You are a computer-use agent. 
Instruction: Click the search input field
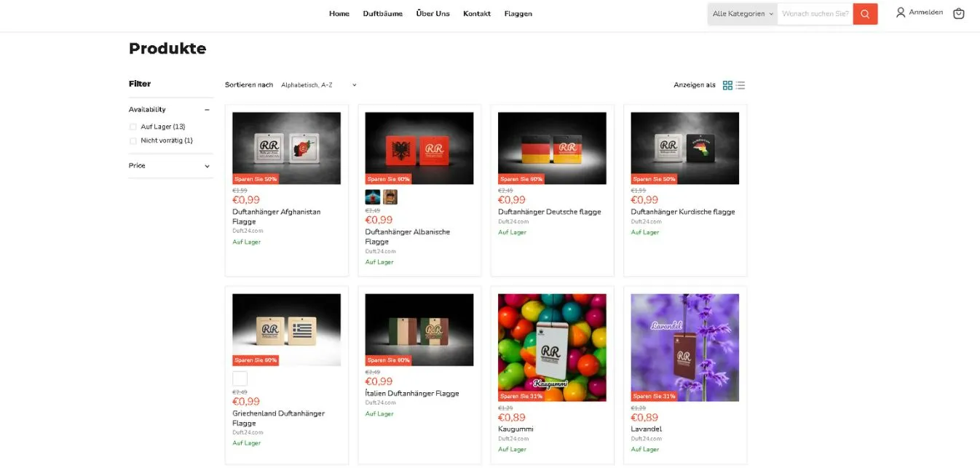[x=814, y=13]
